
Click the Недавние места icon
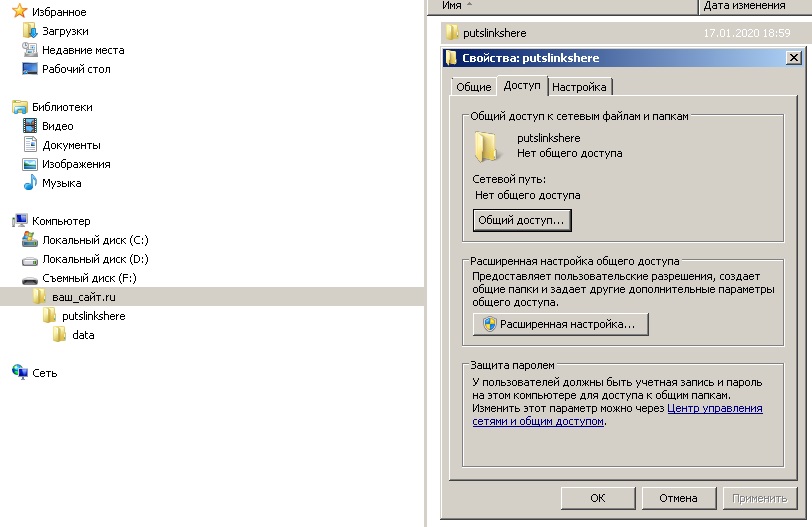(30, 50)
